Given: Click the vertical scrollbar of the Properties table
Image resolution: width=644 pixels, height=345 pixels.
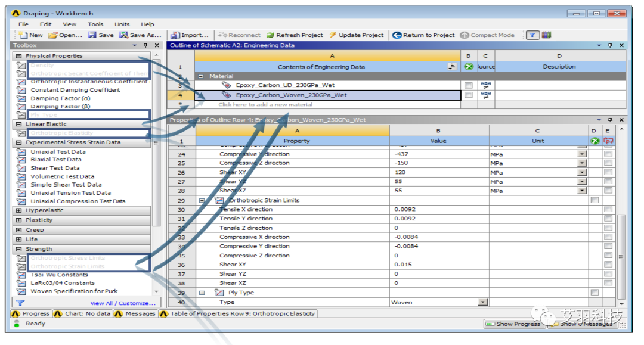Looking at the screenshot, I should (x=621, y=256).
